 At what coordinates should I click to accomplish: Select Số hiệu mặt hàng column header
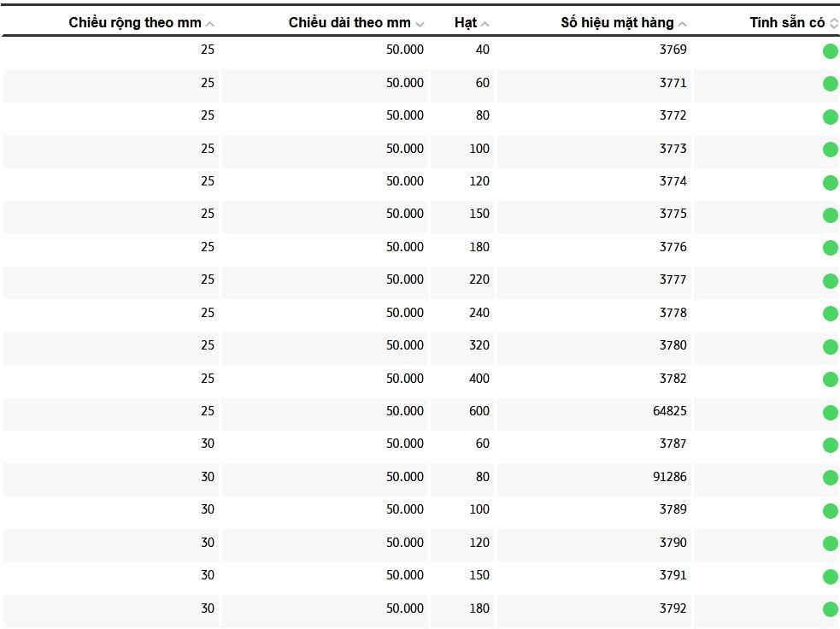pos(617,23)
